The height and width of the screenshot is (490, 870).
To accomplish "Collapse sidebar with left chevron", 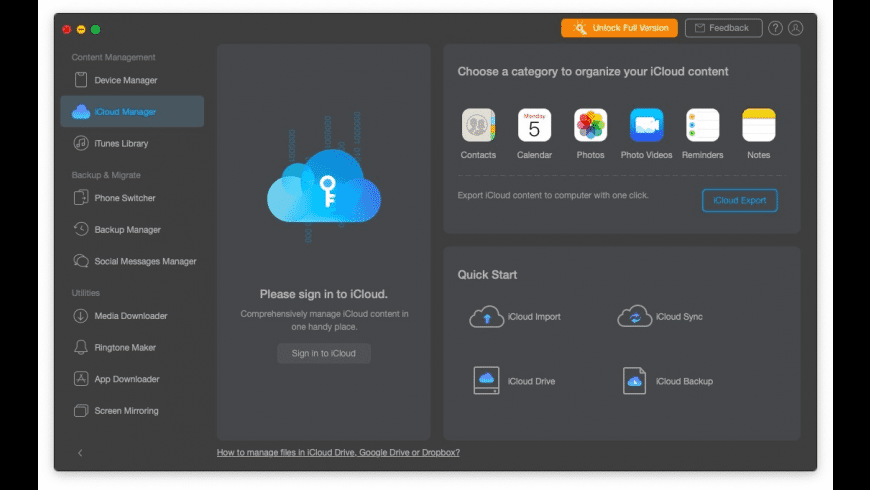I will coord(80,453).
